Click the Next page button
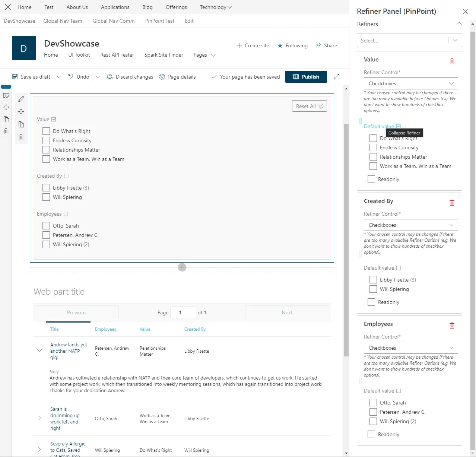This screenshot has height=457, width=476. pyautogui.click(x=287, y=312)
